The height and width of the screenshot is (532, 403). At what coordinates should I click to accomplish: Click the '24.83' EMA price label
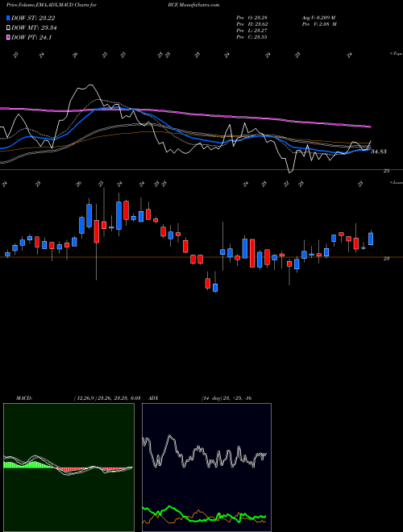(379, 152)
